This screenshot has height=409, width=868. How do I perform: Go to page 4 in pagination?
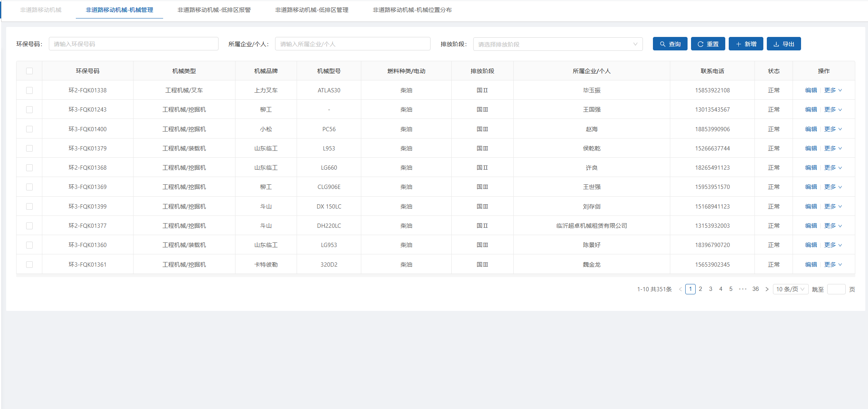coord(721,289)
